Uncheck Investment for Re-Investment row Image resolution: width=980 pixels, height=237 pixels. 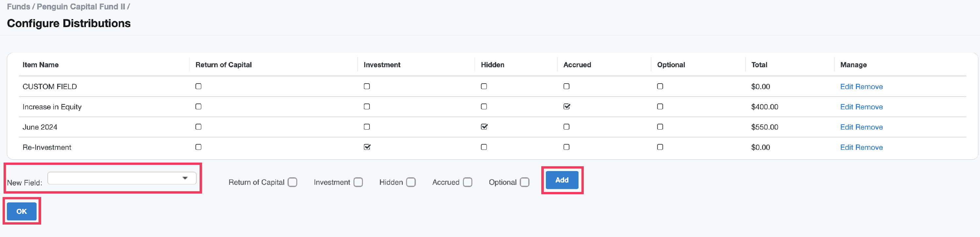click(367, 147)
